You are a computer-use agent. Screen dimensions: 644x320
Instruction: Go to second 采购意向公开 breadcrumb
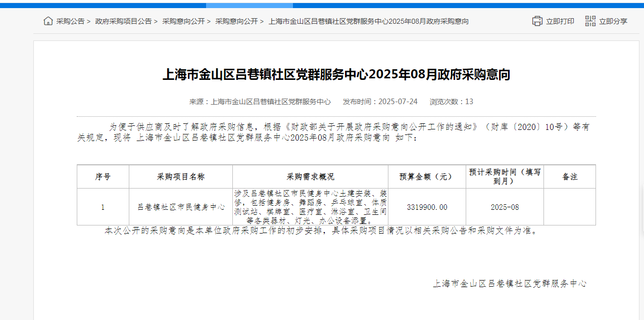pos(236,21)
